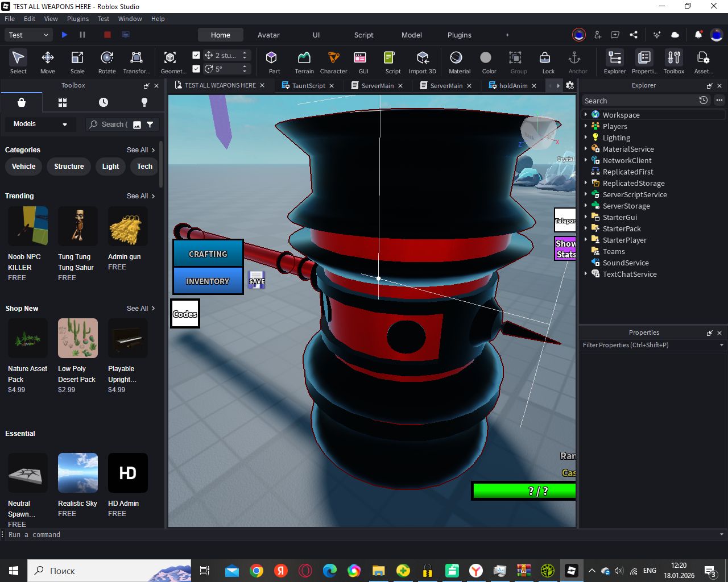Click the Explorer search field
The image size is (728, 582).
[x=640, y=101]
